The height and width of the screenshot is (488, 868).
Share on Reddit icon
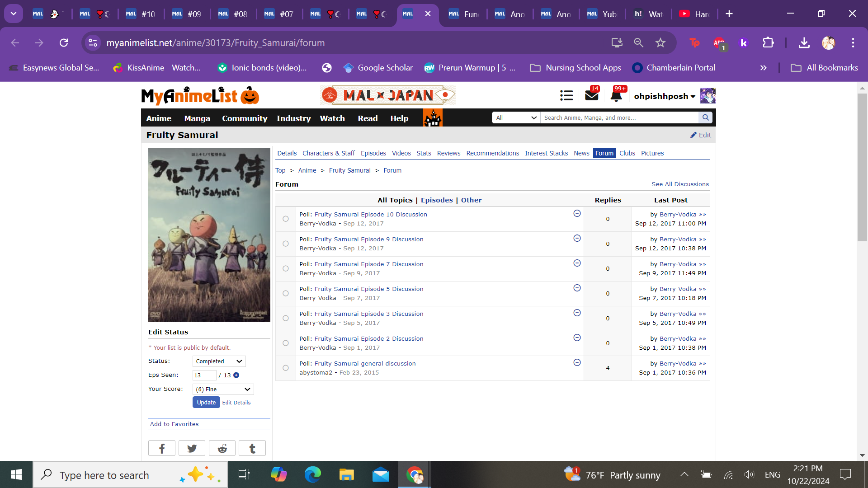click(222, 448)
